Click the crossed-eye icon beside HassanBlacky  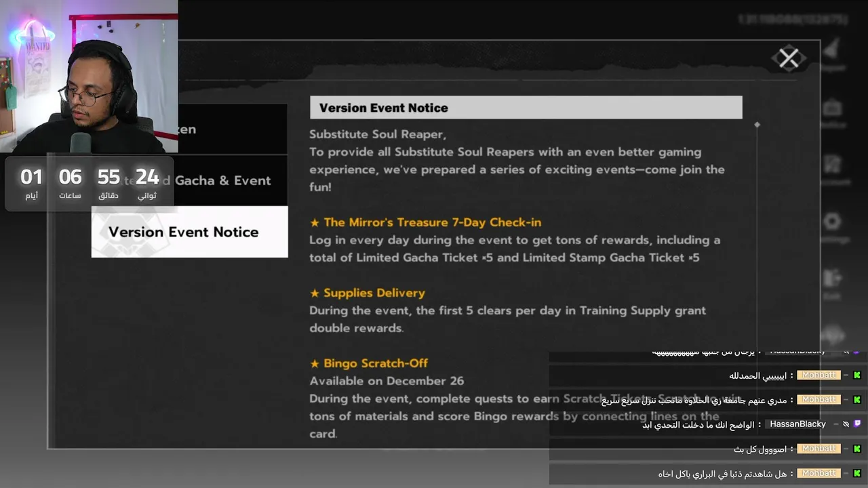click(x=846, y=424)
